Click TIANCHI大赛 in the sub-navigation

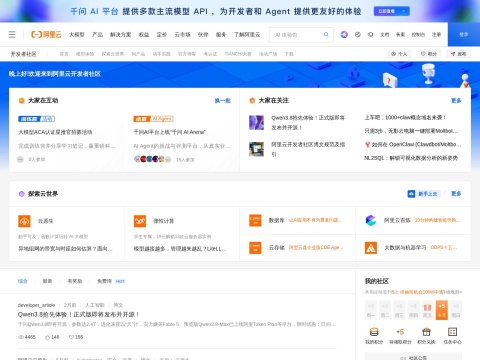coord(238,54)
